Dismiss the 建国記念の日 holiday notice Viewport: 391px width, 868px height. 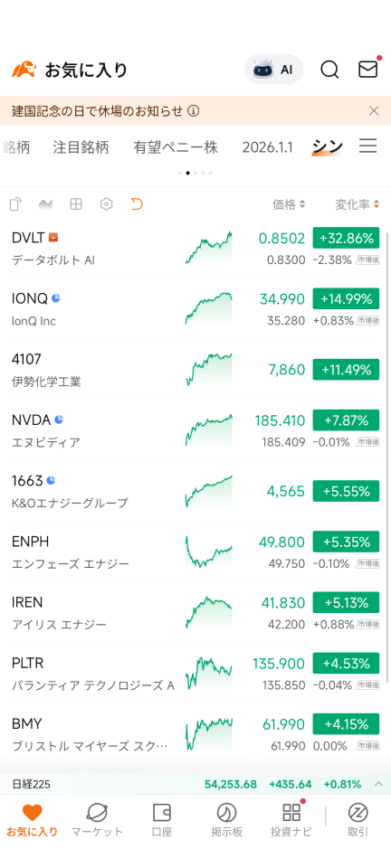tap(374, 111)
